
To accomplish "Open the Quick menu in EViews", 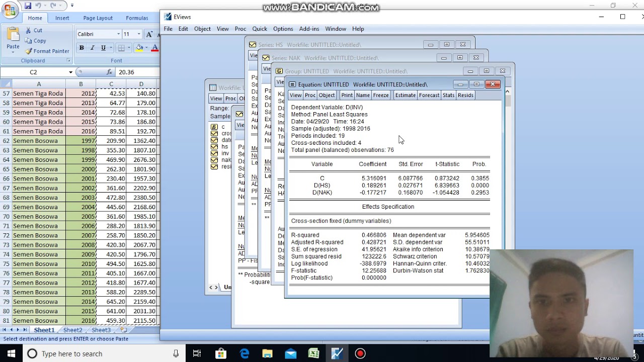I will (260, 29).
